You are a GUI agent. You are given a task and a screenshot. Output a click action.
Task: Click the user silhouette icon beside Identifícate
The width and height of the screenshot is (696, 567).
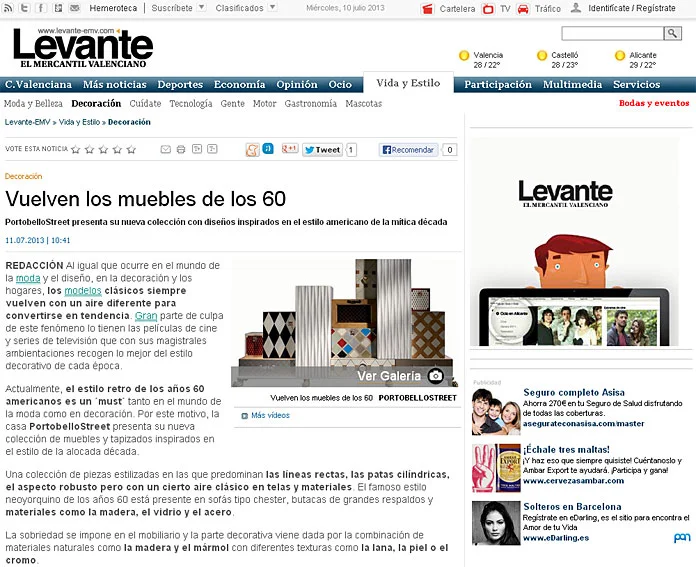pyautogui.click(x=576, y=8)
